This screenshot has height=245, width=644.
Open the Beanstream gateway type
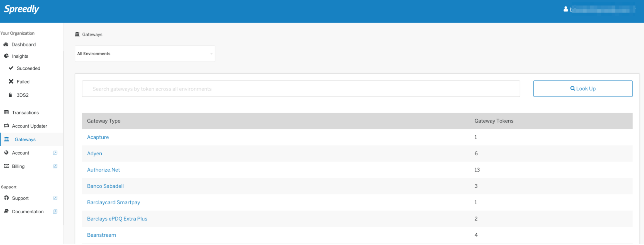coord(101,235)
